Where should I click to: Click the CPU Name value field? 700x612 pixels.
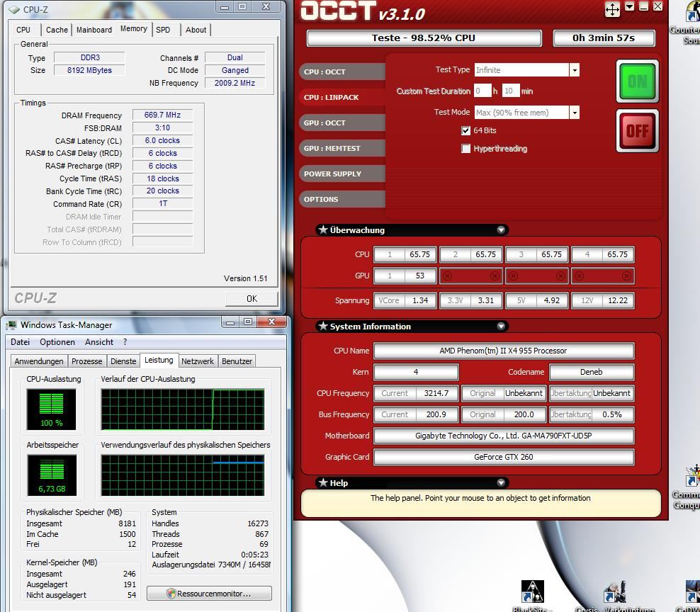pos(504,351)
